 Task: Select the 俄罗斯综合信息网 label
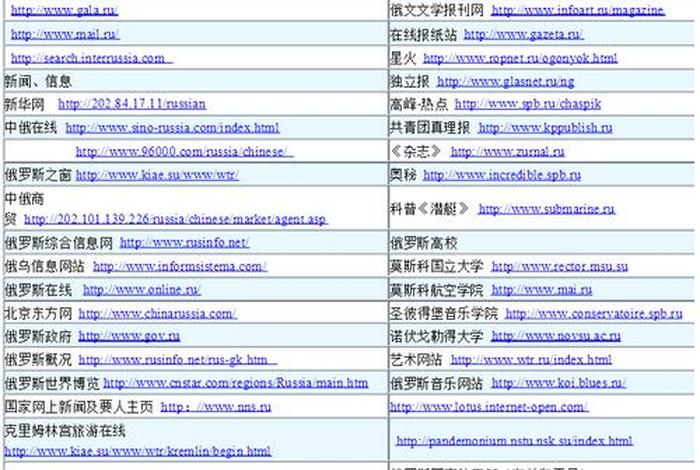tap(58, 243)
